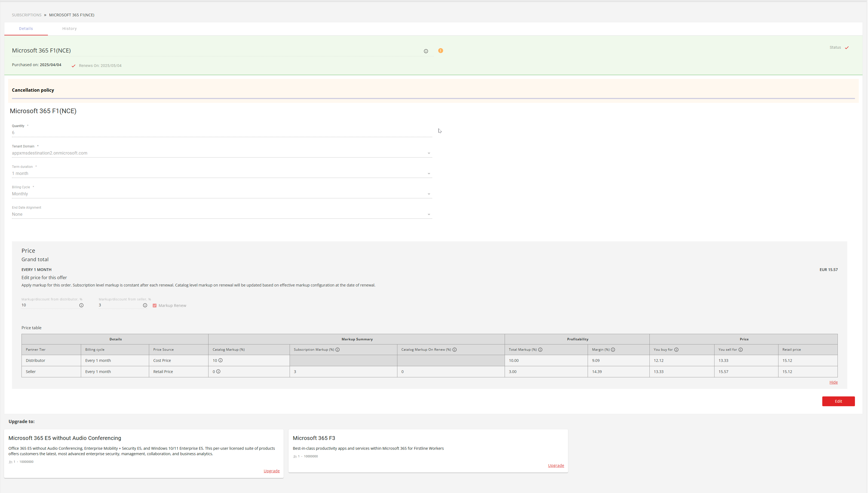
Task: Click Microsoft 365 E5 without Audio Conferencing title
Action: 65,438
